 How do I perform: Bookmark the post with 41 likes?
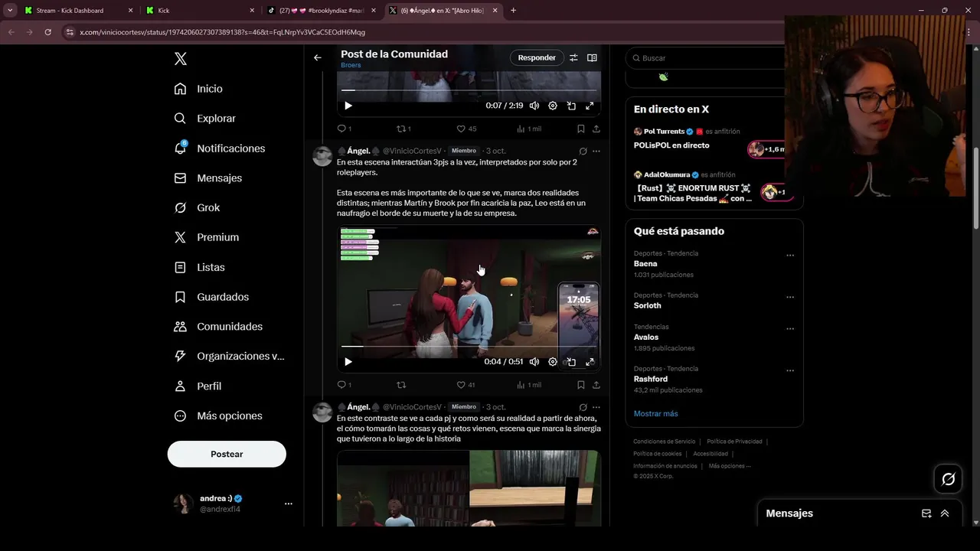581,385
